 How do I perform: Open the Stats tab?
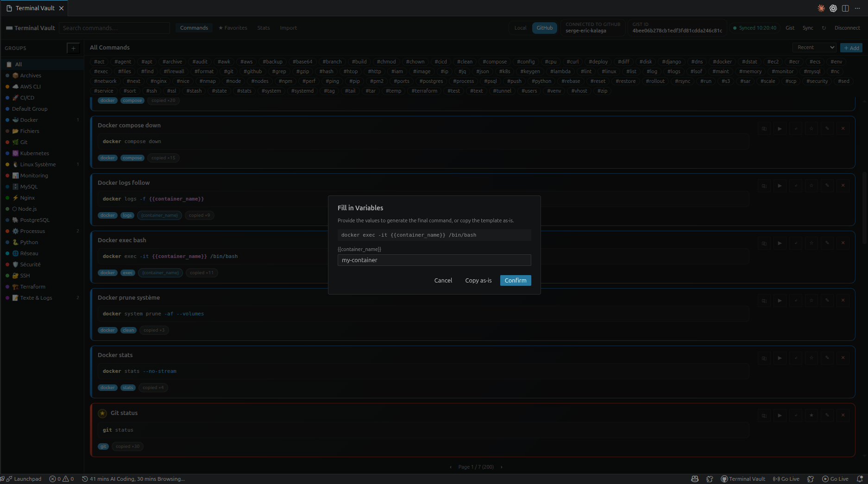pos(264,28)
